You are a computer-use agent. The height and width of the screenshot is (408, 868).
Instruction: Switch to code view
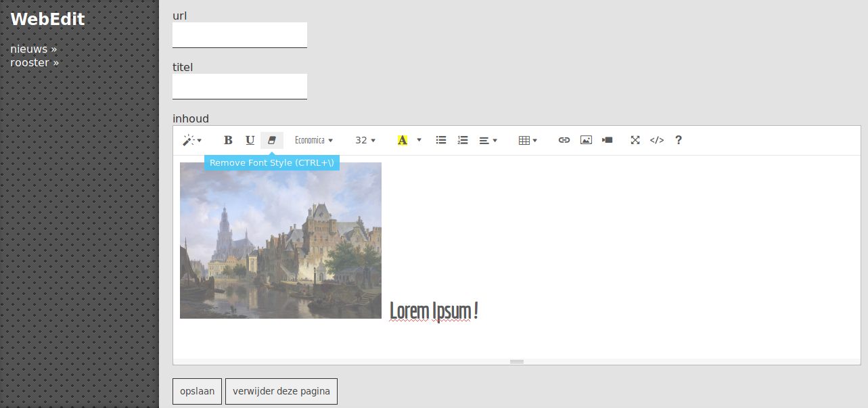(657, 140)
